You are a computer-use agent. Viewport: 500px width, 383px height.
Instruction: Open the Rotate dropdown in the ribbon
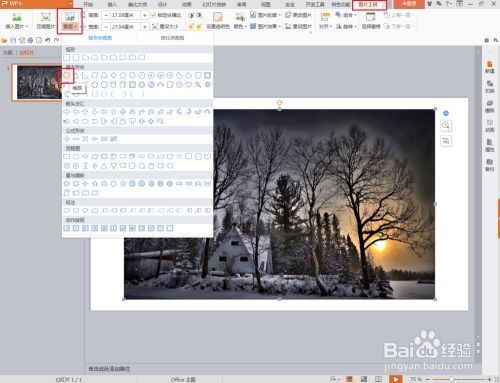pyautogui.click(x=347, y=26)
